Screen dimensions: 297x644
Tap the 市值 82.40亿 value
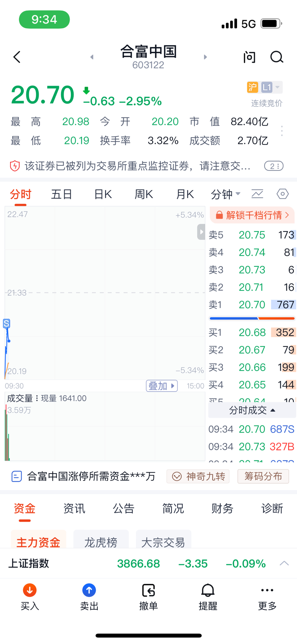(x=249, y=122)
